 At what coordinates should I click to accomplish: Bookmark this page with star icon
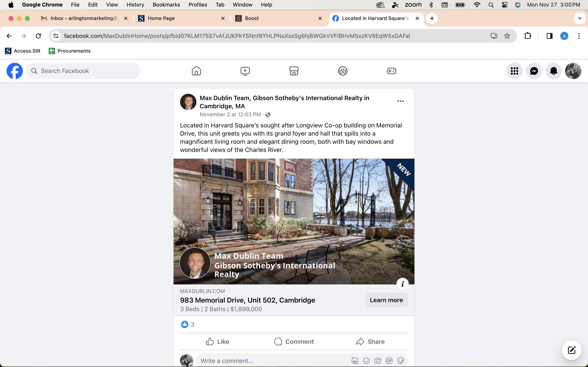(507, 36)
